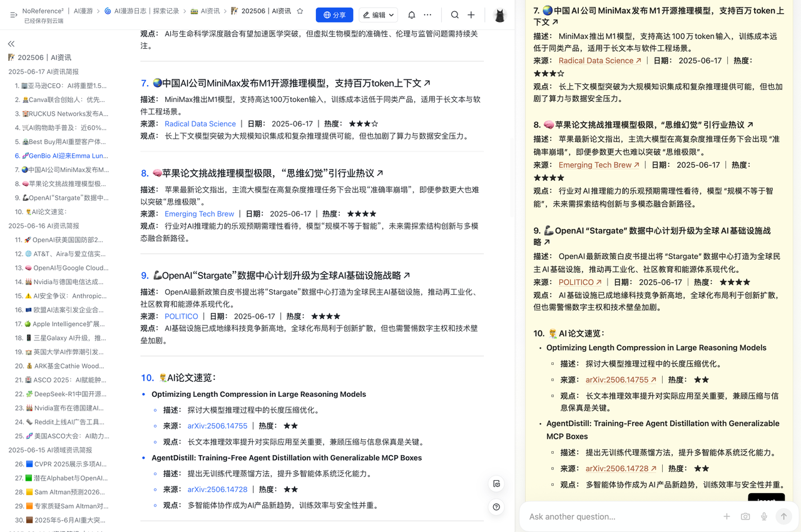Open the notifications bell
The image size is (801, 532).
[x=412, y=15]
